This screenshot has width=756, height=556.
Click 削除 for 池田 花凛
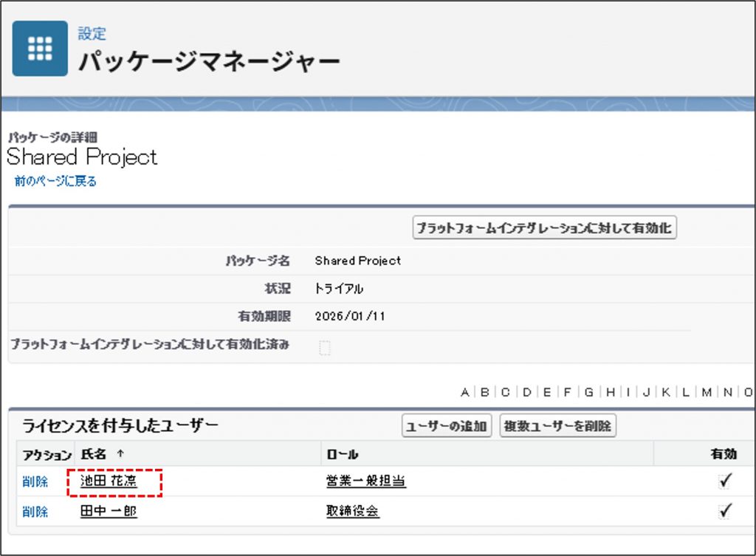(35, 482)
